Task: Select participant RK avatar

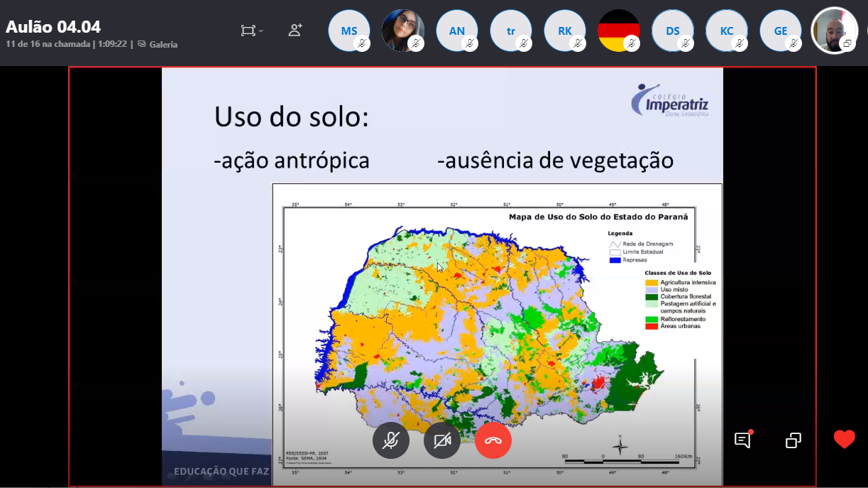Action: click(564, 31)
